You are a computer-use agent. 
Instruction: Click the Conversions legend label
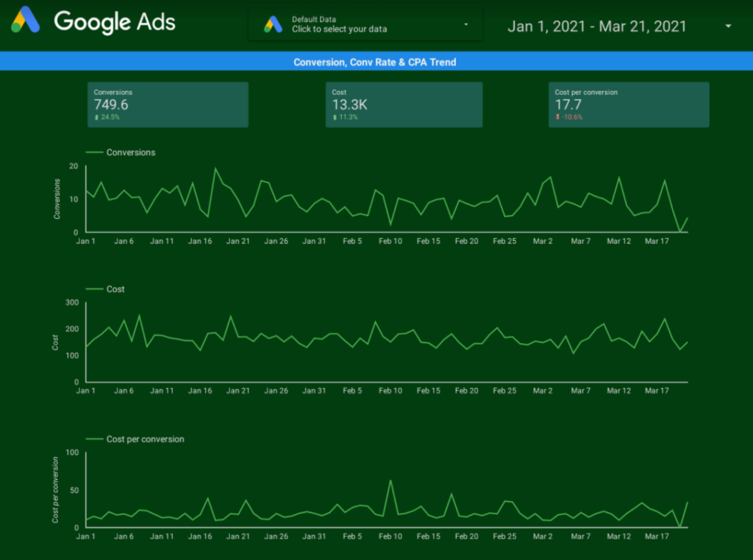(131, 152)
